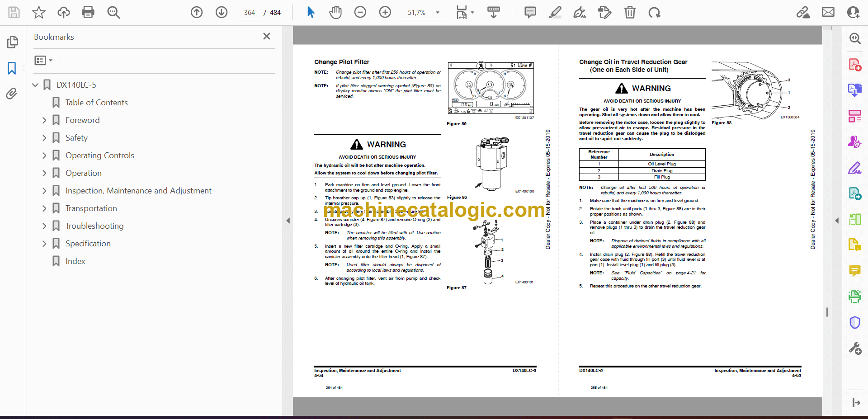Print the document
The image size is (868, 419).
[x=88, y=12]
